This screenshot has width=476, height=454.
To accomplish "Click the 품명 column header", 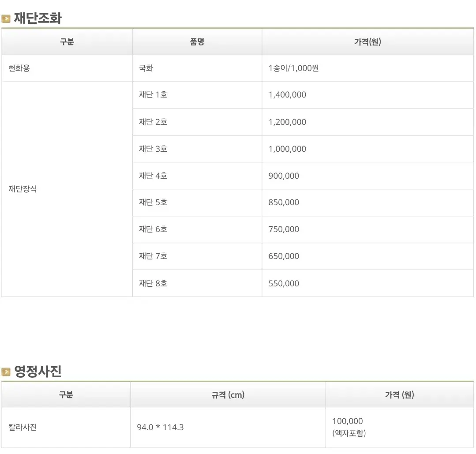I will click(197, 41).
